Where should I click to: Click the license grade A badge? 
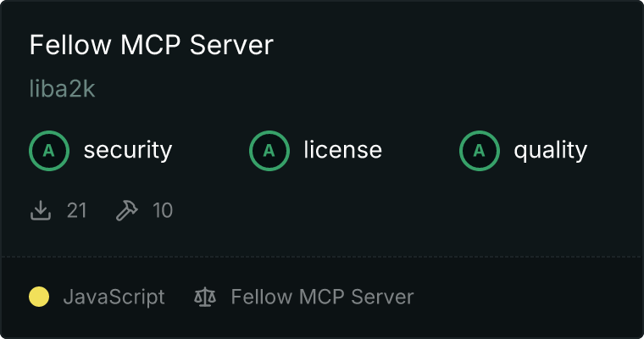click(269, 151)
